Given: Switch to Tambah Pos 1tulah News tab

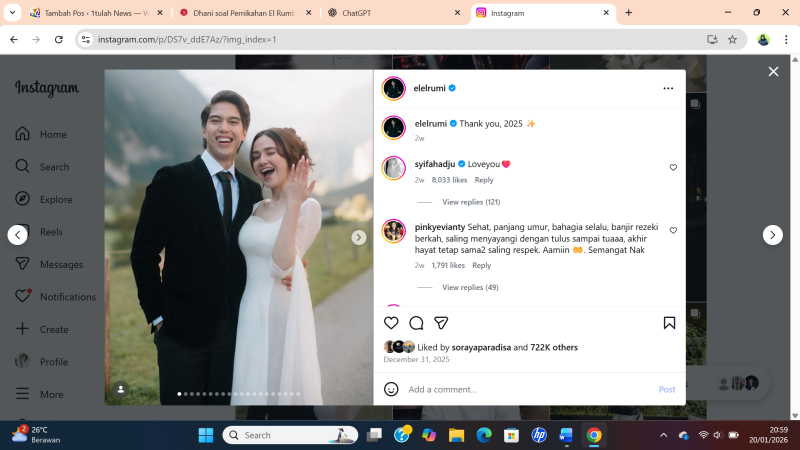Looking at the screenshot, I should click(x=96, y=13).
